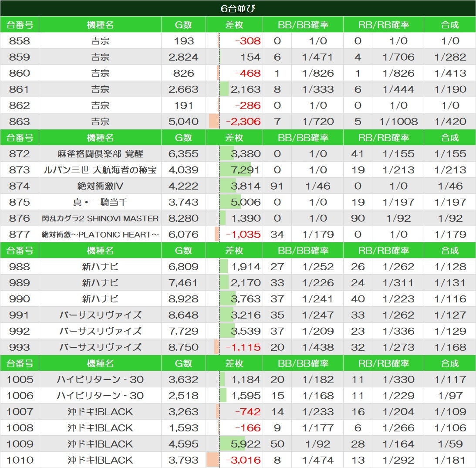476x468 pixels.
Task: Click the -308 difference value
Action: click(248, 41)
